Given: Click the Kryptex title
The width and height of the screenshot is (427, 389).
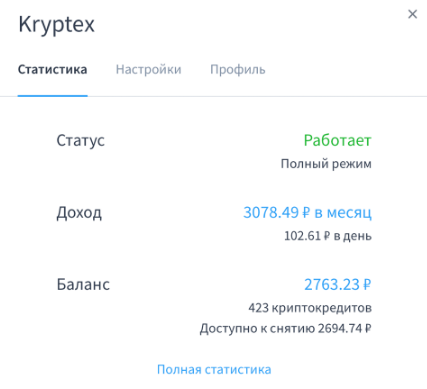Looking at the screenshot, I should [x=57, y=25].
